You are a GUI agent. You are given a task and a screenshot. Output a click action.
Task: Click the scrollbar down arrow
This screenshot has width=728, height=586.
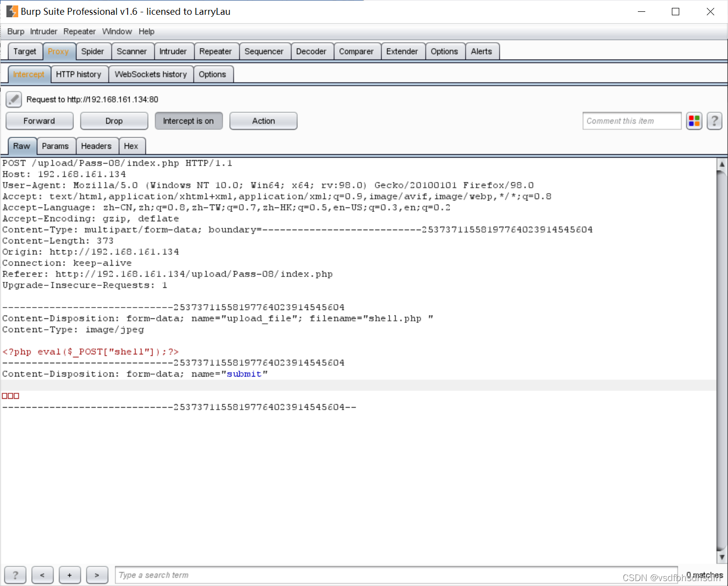pyautogui.click(x=722, y=557)
